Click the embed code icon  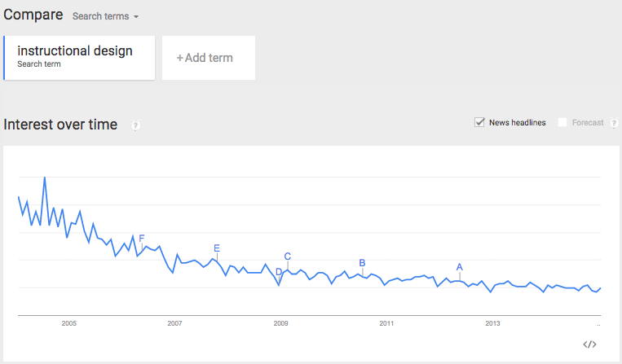click(590, 344)
